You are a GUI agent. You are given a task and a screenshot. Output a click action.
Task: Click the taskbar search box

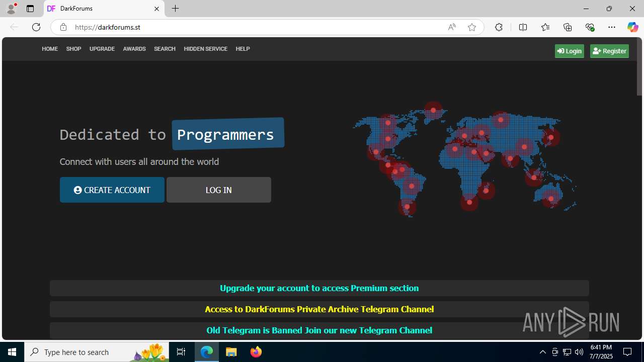point(97,352)
